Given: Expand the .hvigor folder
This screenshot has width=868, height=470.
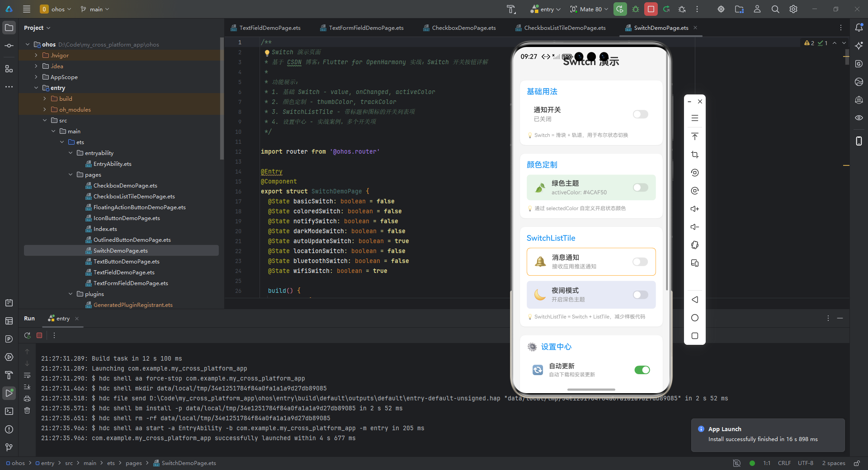Looking at the screenshot, I should (36, 55).
